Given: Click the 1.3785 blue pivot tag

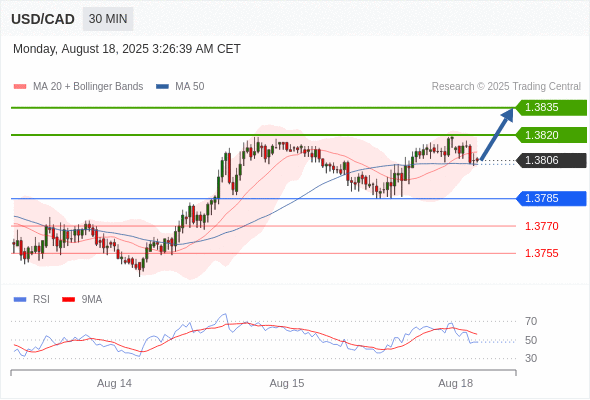Looking at the screenshot, I should (551, 199).
